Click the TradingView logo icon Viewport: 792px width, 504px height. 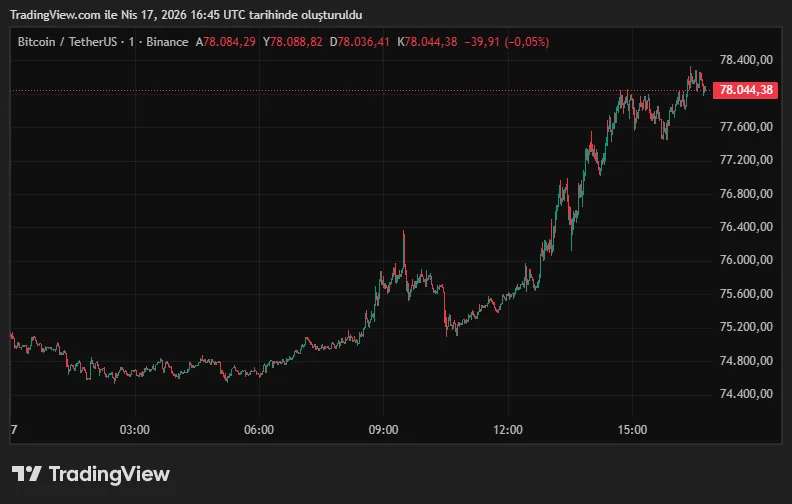(26, 474)
